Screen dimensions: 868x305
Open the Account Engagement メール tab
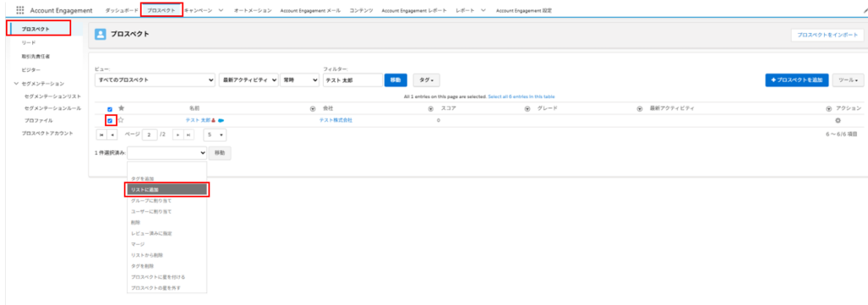310,10
